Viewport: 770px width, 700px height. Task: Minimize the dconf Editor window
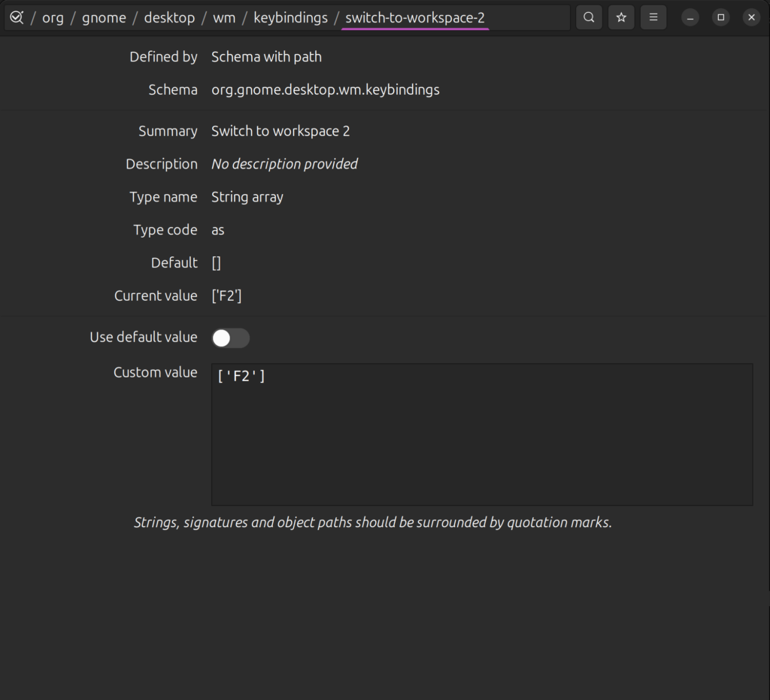pos(690,17)
